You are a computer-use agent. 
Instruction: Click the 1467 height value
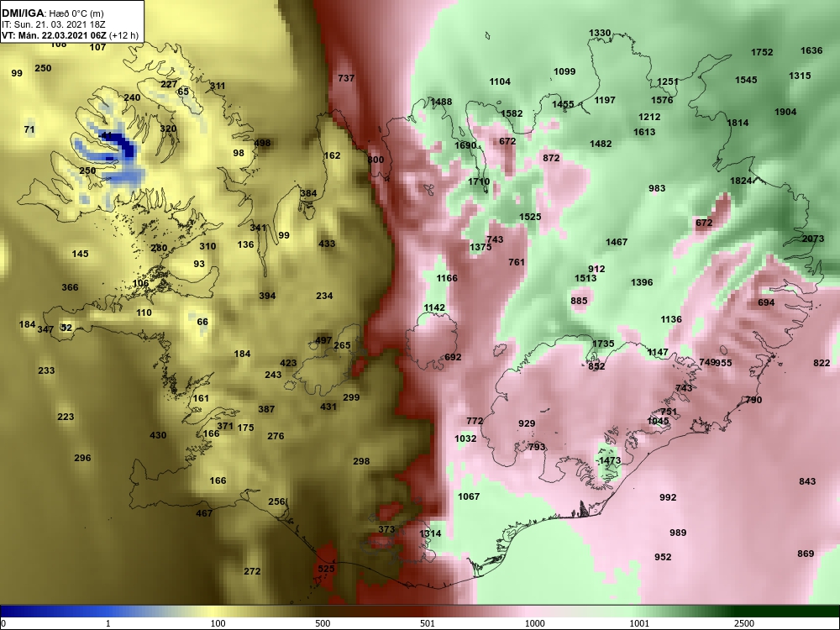pos(616,242)
